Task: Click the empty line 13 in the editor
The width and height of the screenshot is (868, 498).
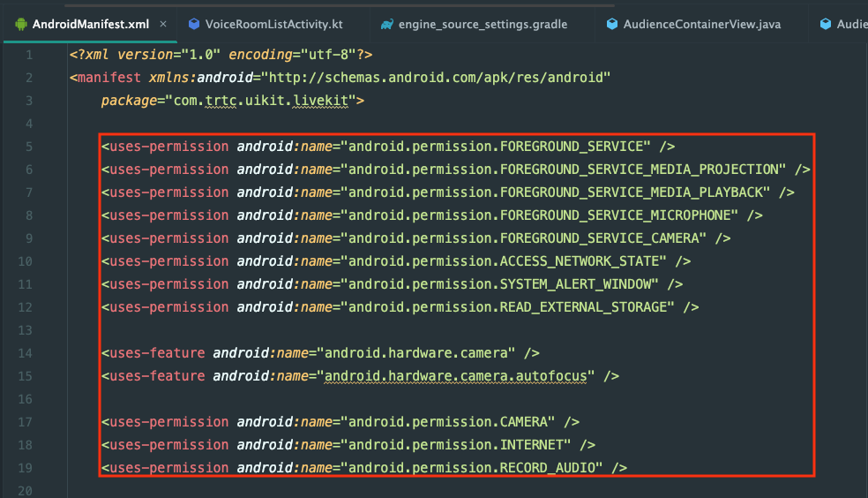Action: click(353, 330)
